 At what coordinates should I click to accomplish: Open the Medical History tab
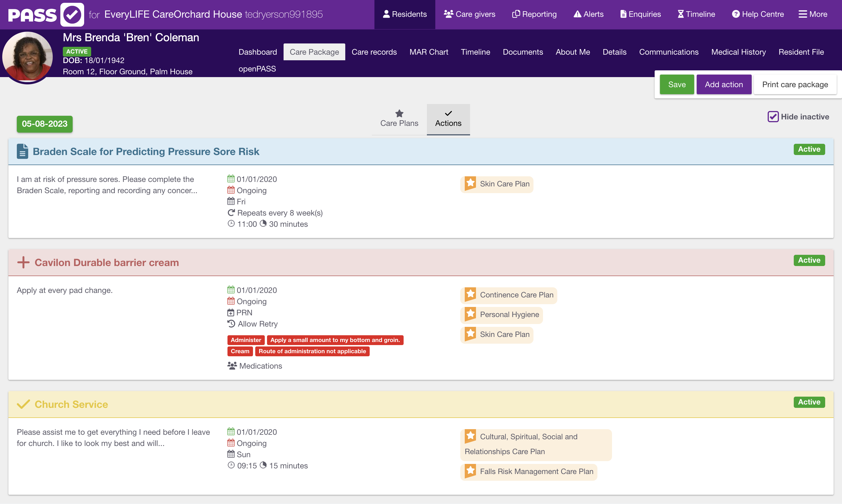pyautogui.click(x=739, y=52)
